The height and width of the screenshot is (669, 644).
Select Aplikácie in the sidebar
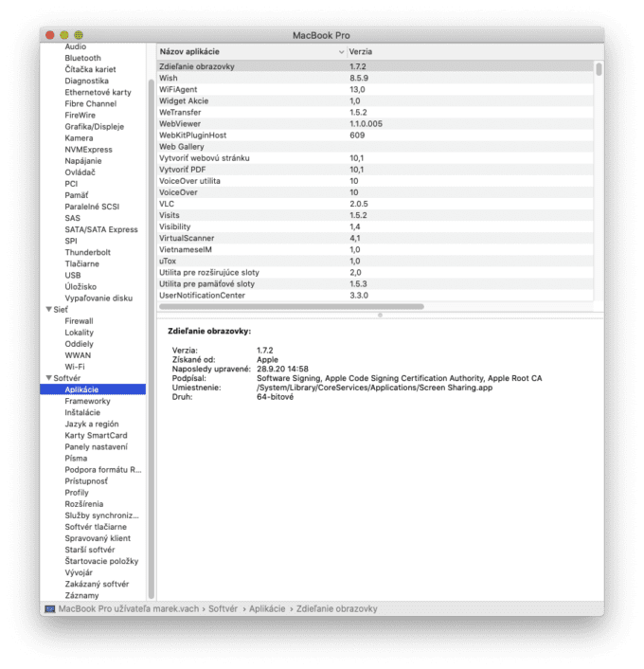point(82,389)
